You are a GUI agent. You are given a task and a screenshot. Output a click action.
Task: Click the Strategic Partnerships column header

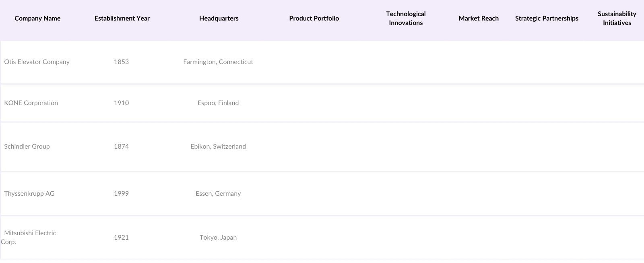coord(547,19)
